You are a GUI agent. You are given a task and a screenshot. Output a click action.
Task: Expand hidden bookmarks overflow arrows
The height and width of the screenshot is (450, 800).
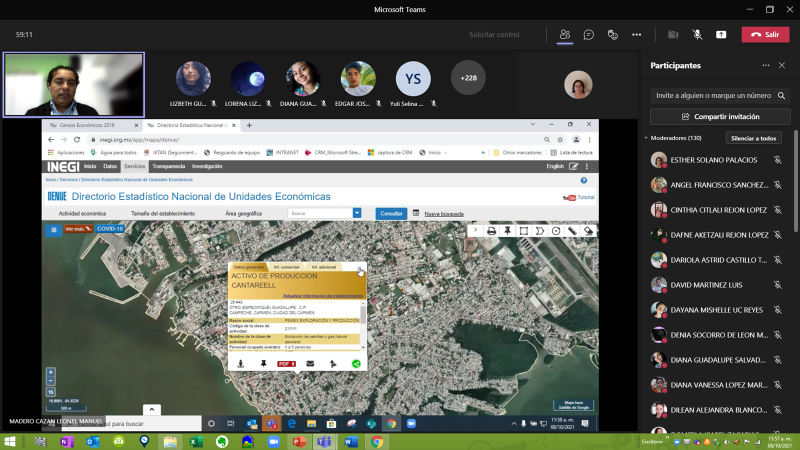coord(483,153)
